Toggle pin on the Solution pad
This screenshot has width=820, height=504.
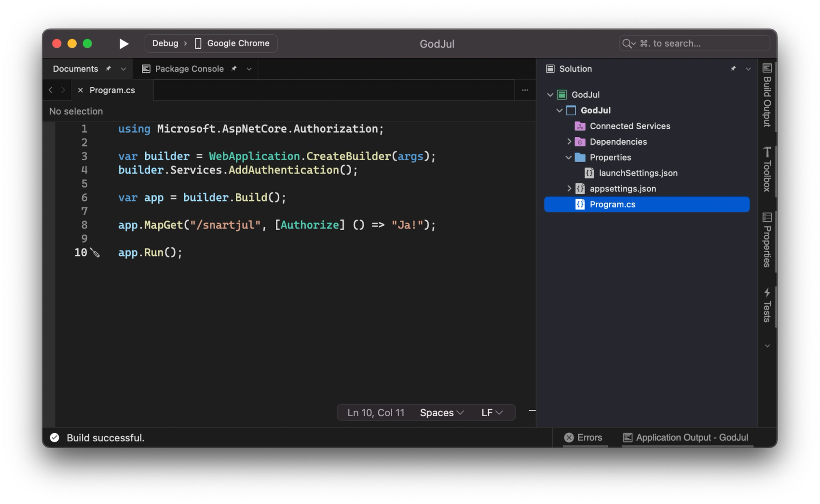point(733,69)
